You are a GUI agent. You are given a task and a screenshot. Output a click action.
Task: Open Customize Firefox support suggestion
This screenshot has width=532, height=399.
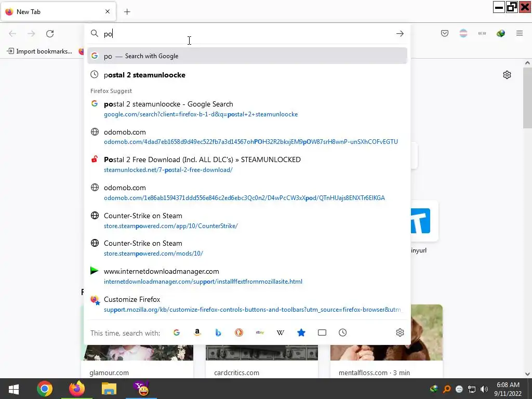click(x=247, y=304)
